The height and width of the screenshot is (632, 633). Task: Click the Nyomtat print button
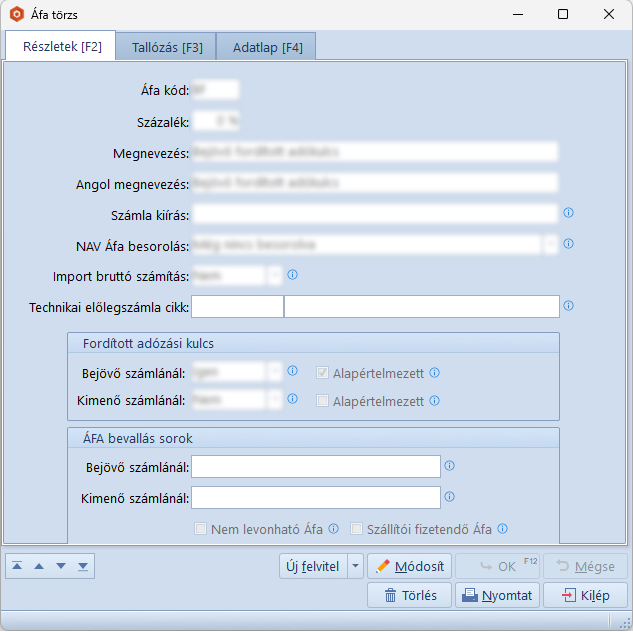click(x=497, y=595)
